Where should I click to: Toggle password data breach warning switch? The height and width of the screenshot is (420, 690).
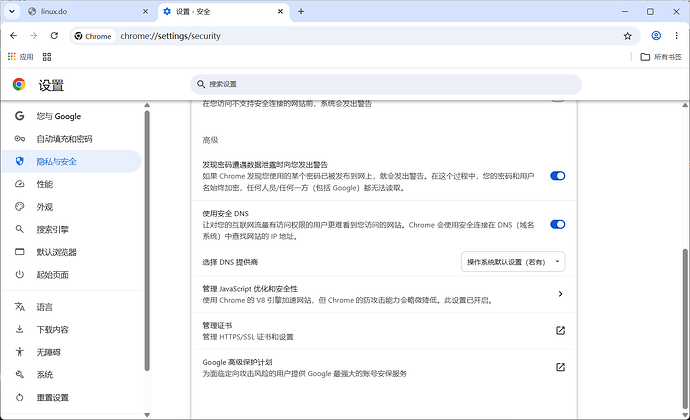pos(558,176)
